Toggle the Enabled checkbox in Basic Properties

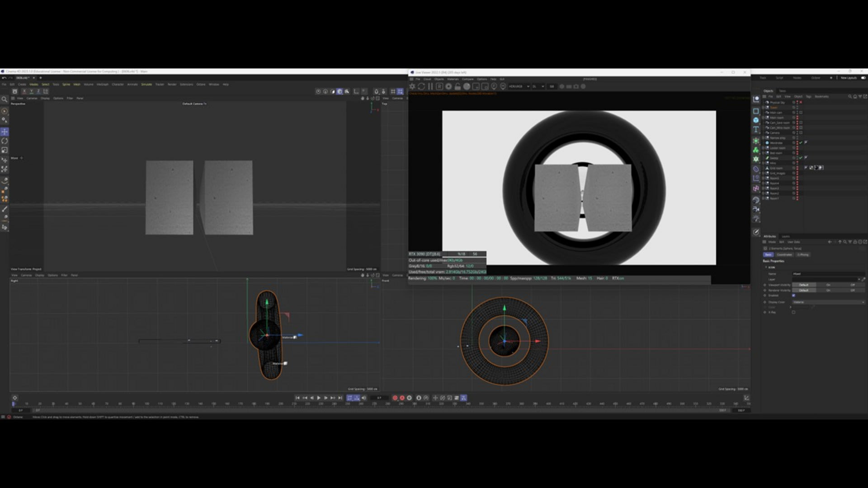pyautogui.click(x=794, y=296)
